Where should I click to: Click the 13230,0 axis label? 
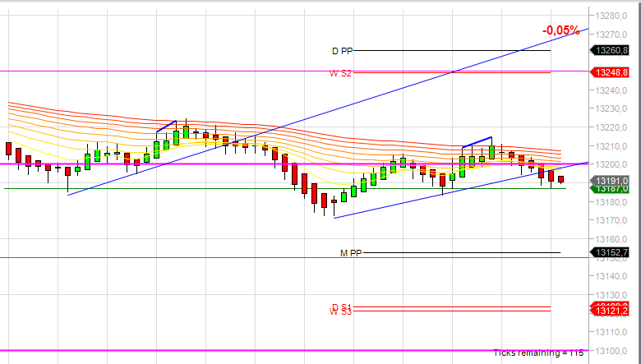point(611,108)
